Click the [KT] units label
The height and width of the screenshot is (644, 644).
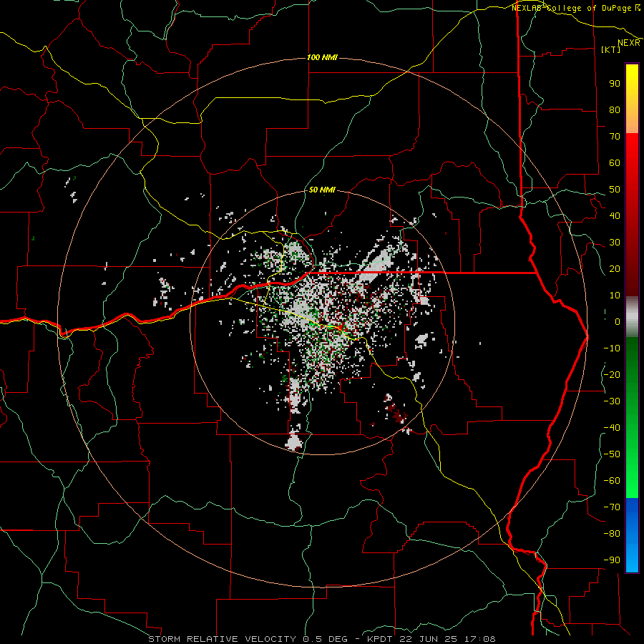coord(611,49)
